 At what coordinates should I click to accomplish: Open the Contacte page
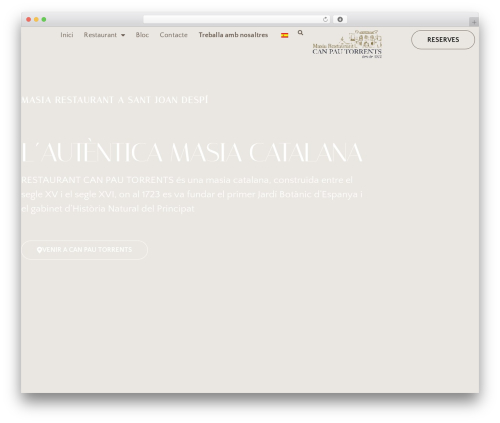[173, 35]
